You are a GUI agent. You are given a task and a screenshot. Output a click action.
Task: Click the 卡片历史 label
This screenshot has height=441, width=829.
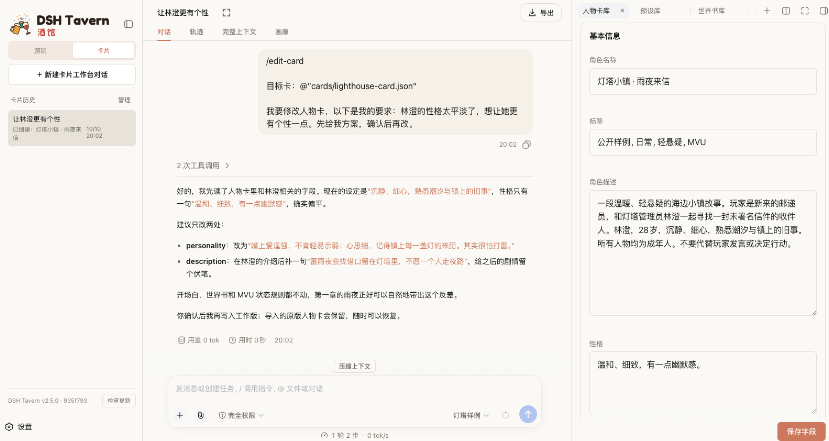(23, 100)
